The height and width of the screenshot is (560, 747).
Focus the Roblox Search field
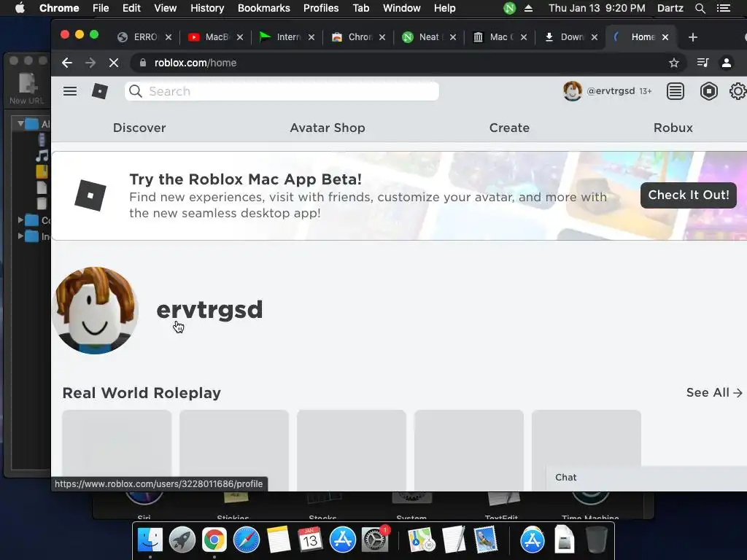(282, 91)
